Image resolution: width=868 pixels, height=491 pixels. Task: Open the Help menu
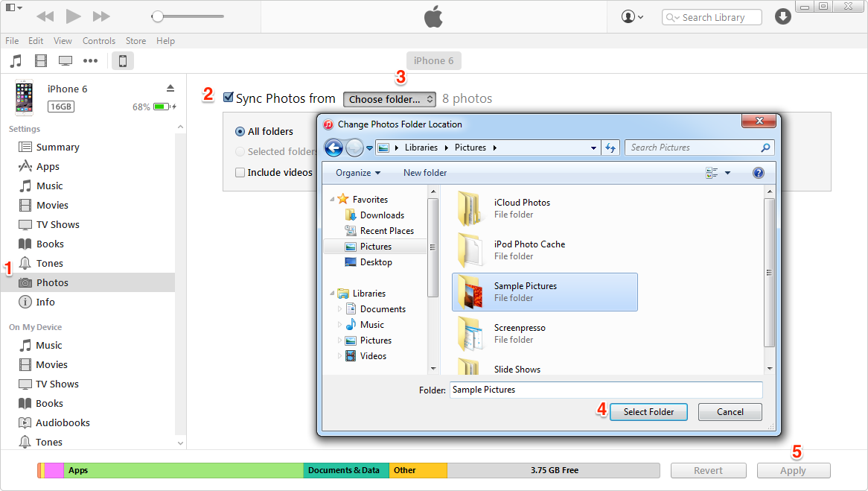pos(165,41)
